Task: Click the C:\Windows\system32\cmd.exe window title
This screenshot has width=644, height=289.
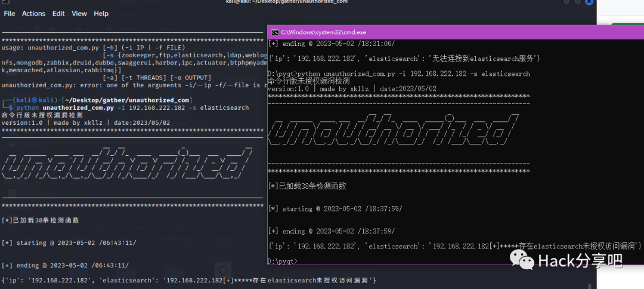Action: [324, 32]
